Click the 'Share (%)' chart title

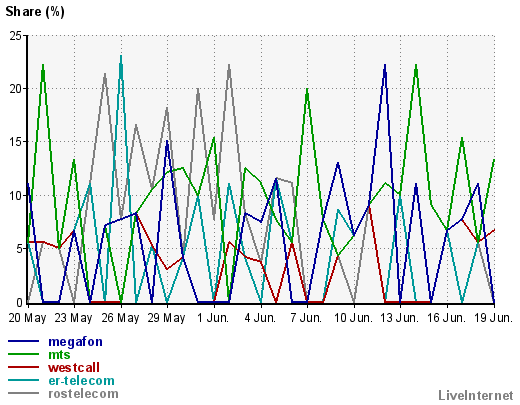tap(35, 12)
